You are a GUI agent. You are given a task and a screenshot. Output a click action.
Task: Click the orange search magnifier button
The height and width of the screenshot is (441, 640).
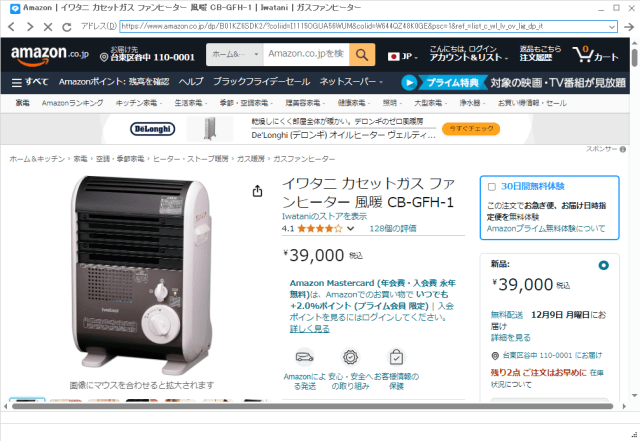[362, 54]
